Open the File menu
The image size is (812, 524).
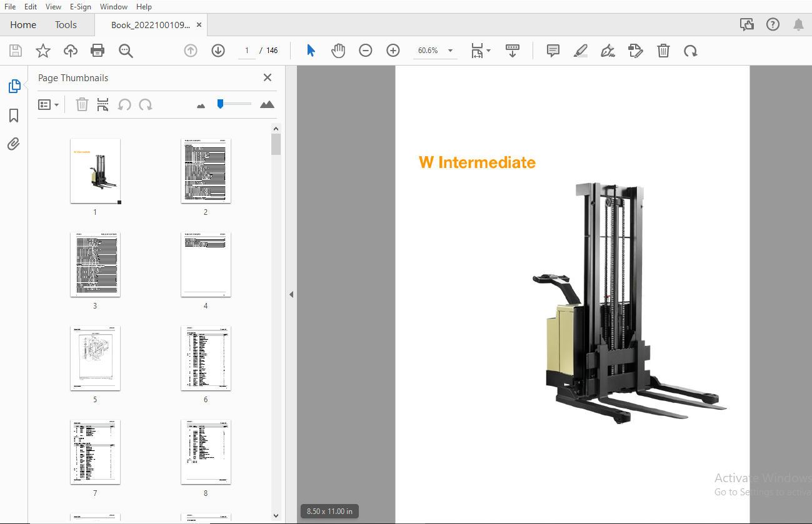10,7
